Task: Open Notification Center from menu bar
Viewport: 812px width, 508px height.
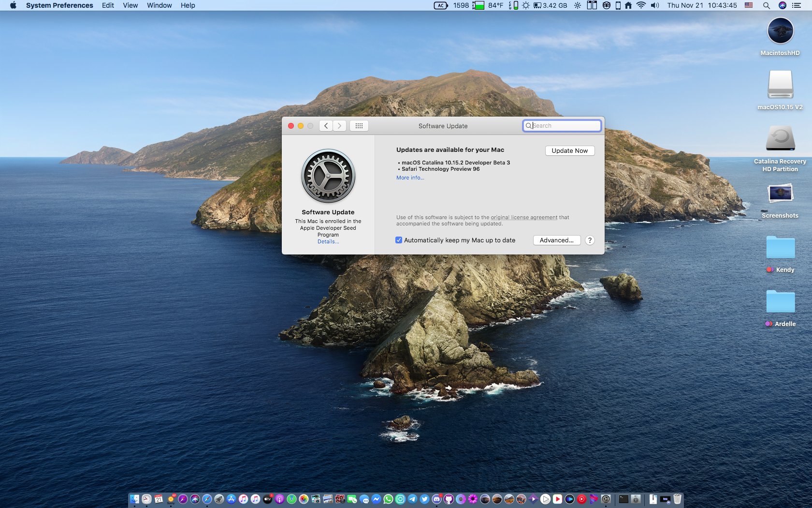Action: tap(797, 5)
